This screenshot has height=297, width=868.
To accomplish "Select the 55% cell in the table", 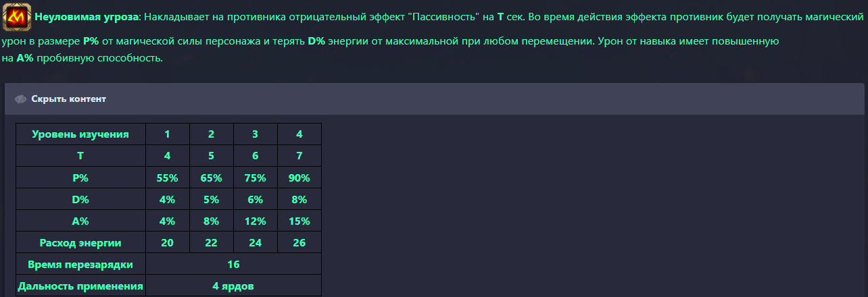I will tap(167, 178).
